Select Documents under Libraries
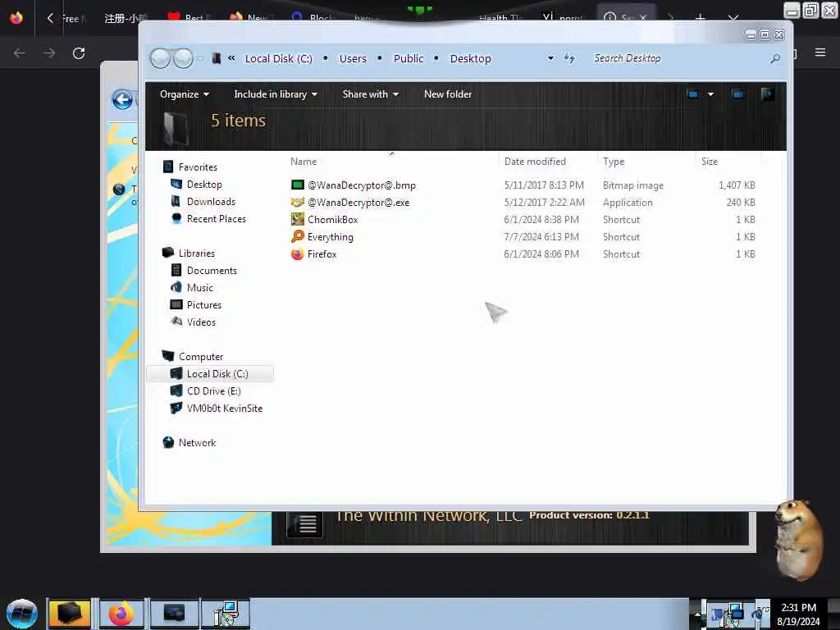840x630 pixels. tap(212, 271)
